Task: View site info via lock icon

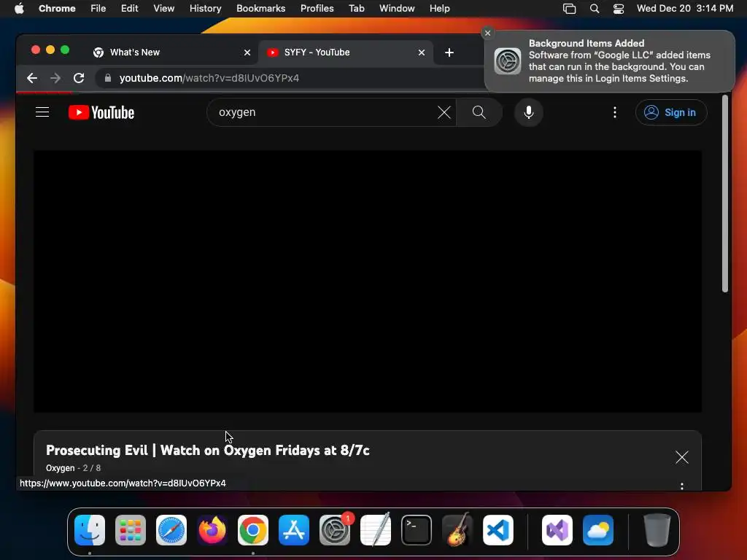Action: pyautogui.click(x=108, y=78)
